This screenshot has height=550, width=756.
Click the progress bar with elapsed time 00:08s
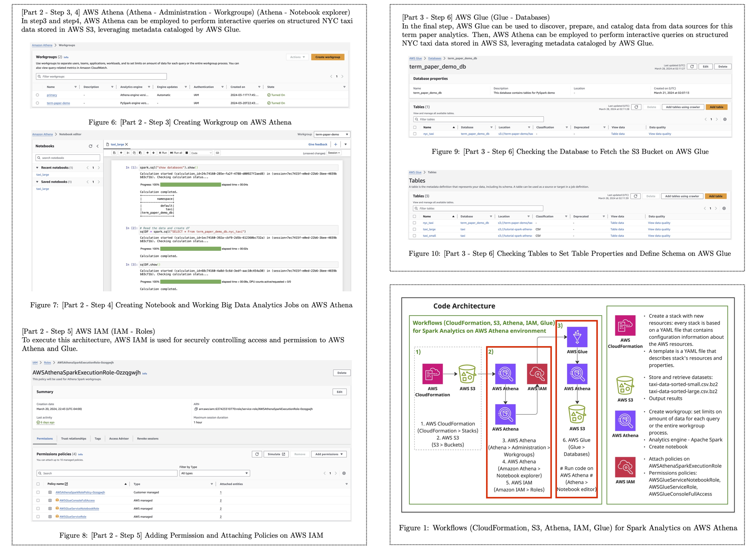pos(190,282)
